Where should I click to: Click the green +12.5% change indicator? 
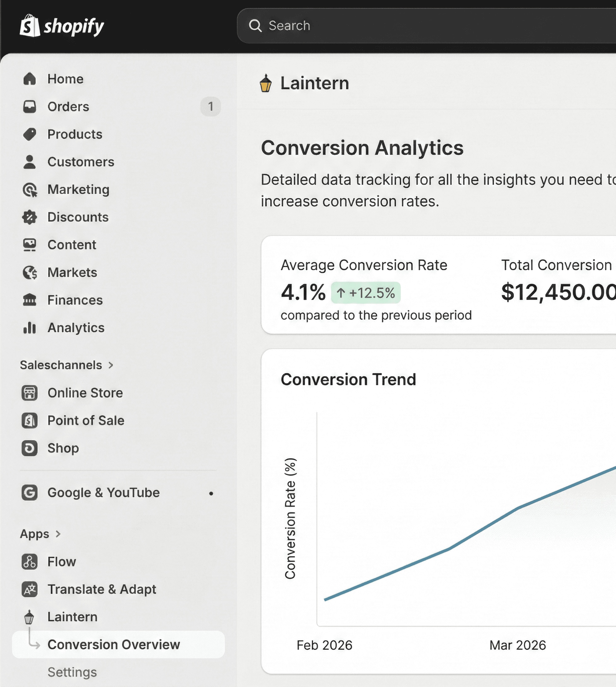coord(366,293)
